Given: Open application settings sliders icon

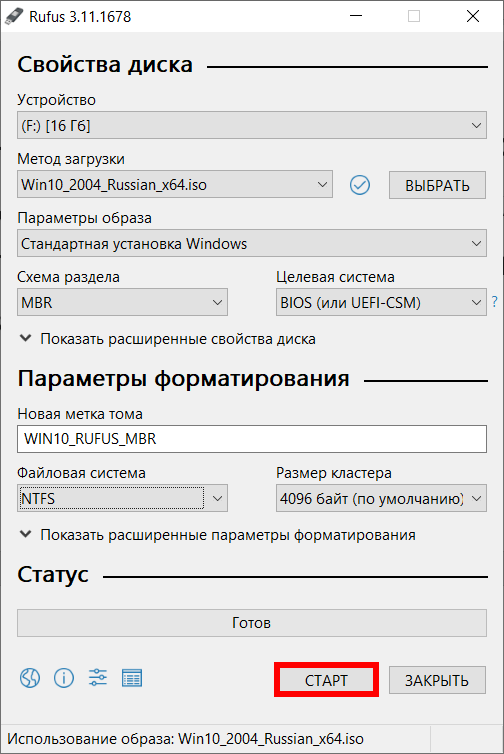Looking at the screenshot, I should (x=98, y=678).
